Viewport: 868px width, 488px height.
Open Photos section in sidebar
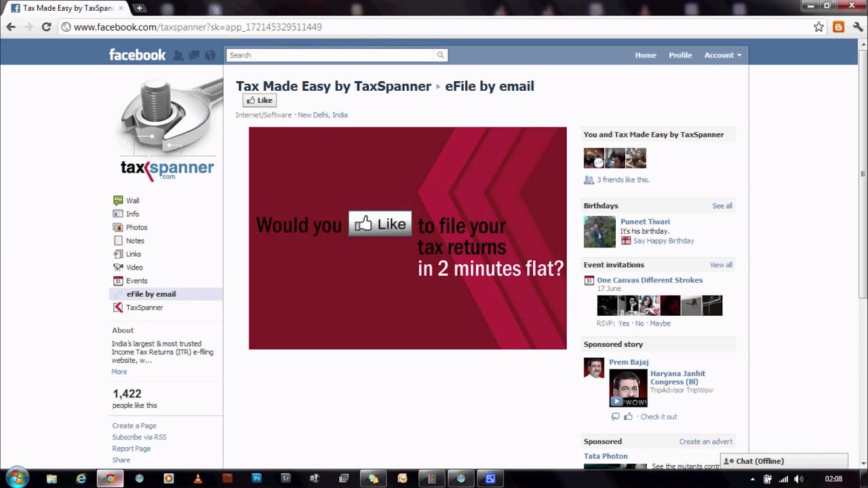(136, 227)
